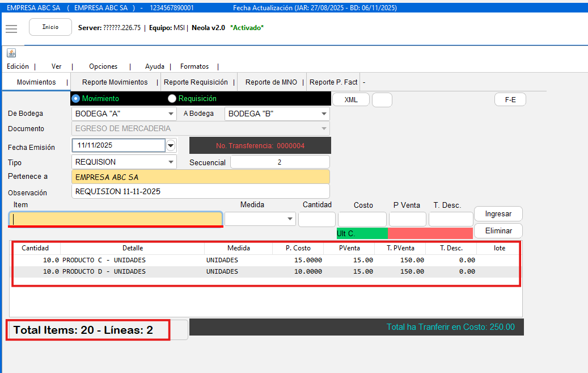Click the Java coffee cup icon
588x373 pixels.
pos(11,53)
